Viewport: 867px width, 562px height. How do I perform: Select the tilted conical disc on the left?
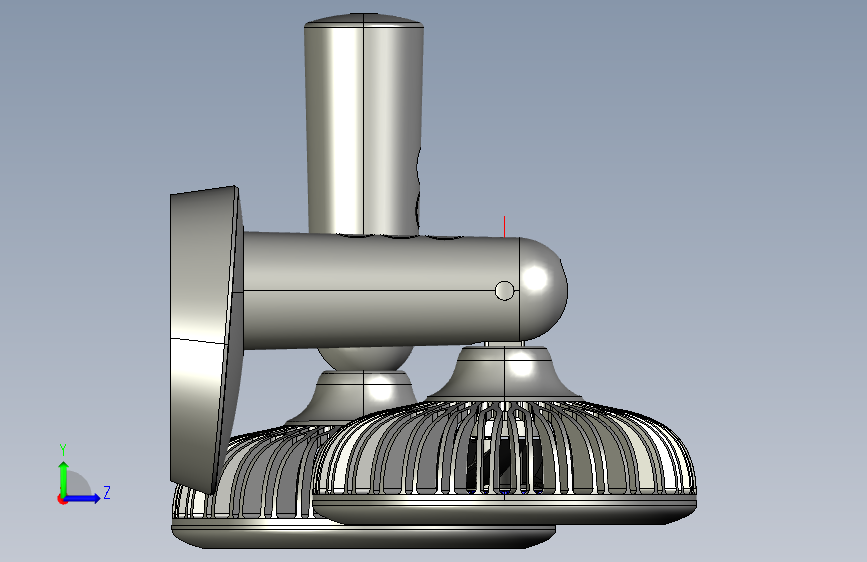pyautogui.click(x=207, y=340)
